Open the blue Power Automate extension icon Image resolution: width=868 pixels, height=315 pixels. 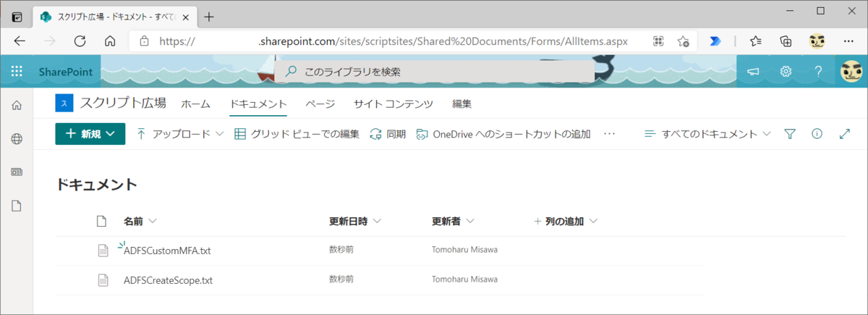[x=715, y=41]
